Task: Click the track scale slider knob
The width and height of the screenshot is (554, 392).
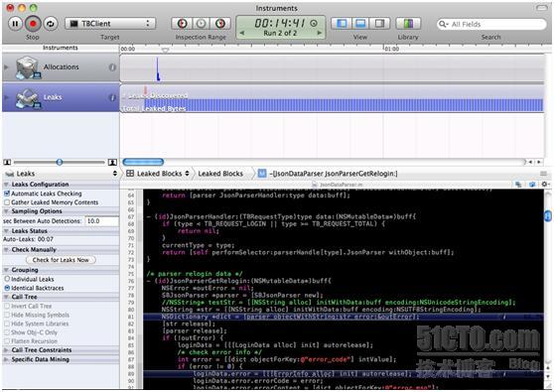Action: pos(60,162)
